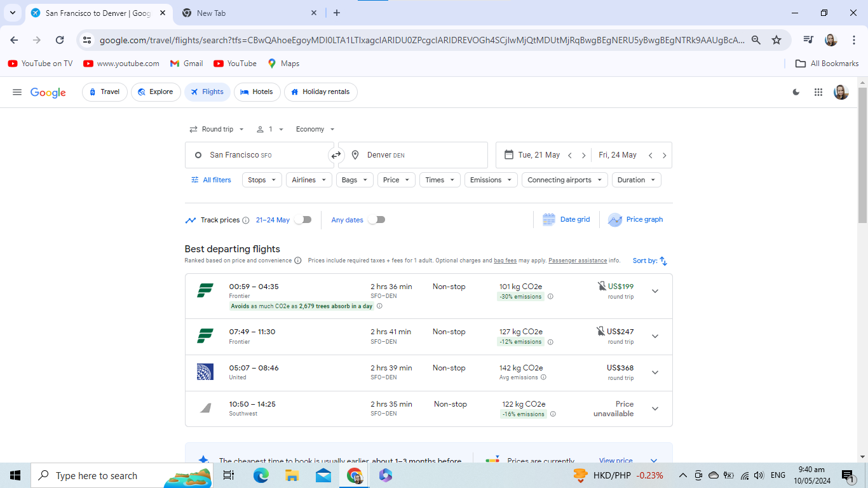Open Chrome zoom magnifier in address bar

pyautogui.click(x=756, y=40)
